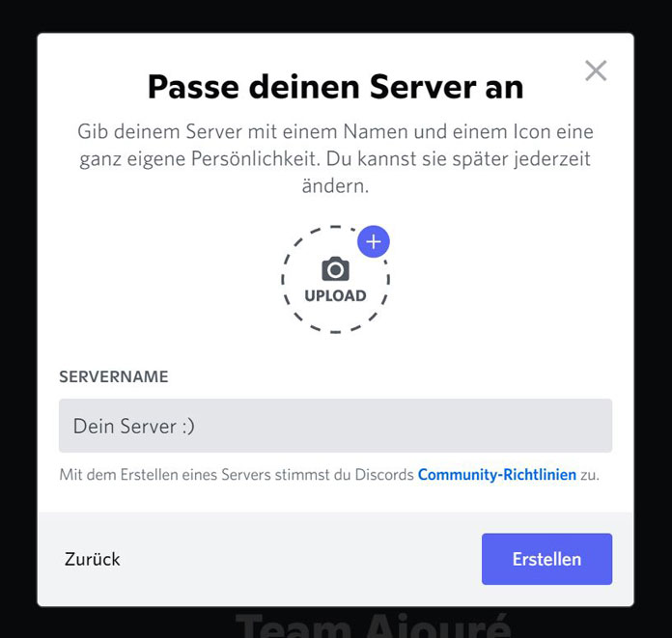Click the word zu. after the guidelines link

pyautogui.click(x=590, y=475)
